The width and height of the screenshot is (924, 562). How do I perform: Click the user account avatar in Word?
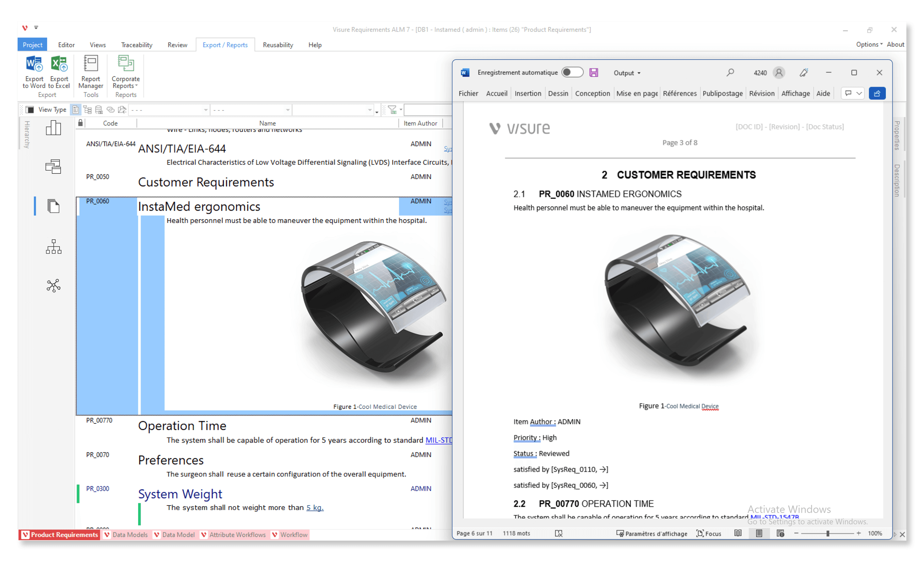pyautogui.click(x=779, y=72)
